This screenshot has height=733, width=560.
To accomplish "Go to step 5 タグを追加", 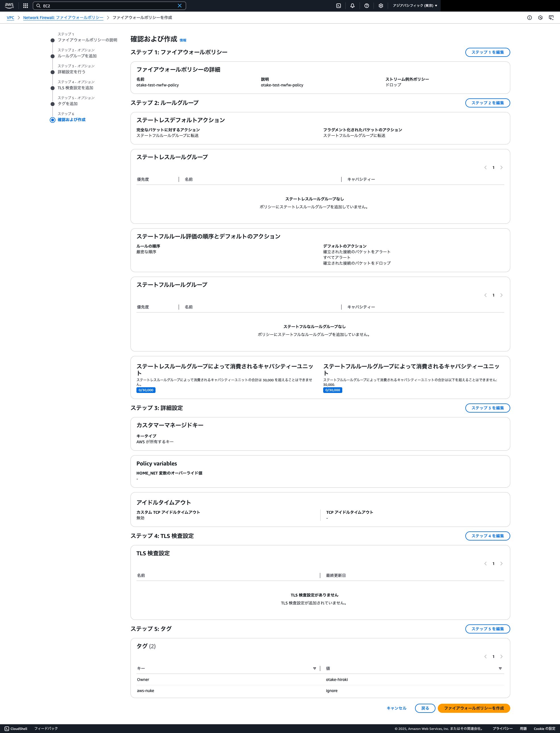I will [x=68, y=104].
